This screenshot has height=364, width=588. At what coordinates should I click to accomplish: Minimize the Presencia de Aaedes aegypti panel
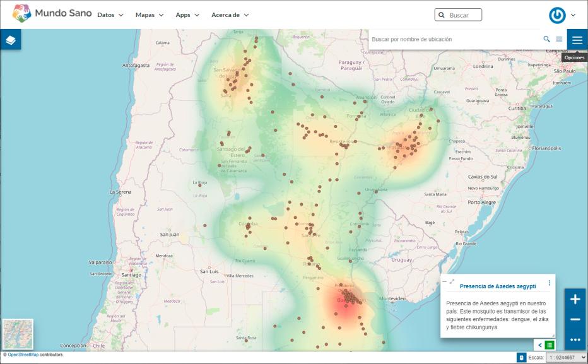tap(445, 281)
